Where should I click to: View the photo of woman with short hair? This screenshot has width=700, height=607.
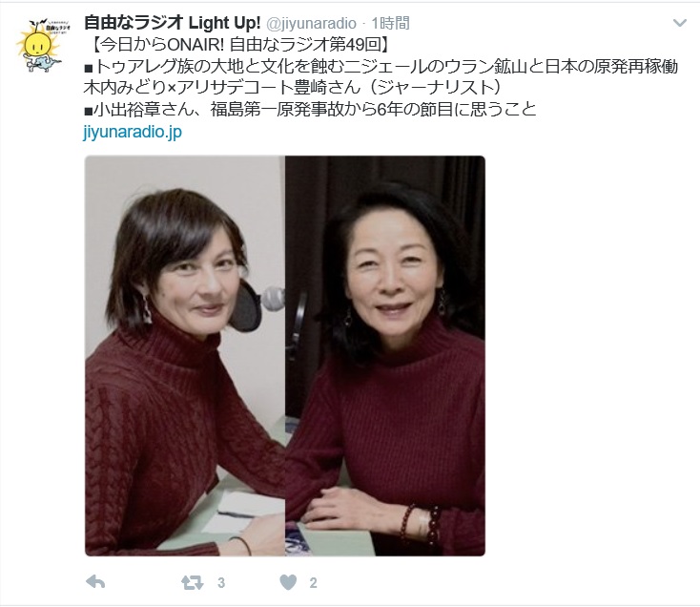point(185,356)
